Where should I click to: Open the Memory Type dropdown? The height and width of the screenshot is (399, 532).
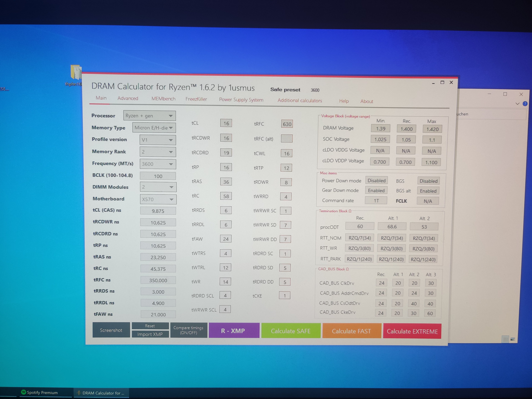[154, 128]
